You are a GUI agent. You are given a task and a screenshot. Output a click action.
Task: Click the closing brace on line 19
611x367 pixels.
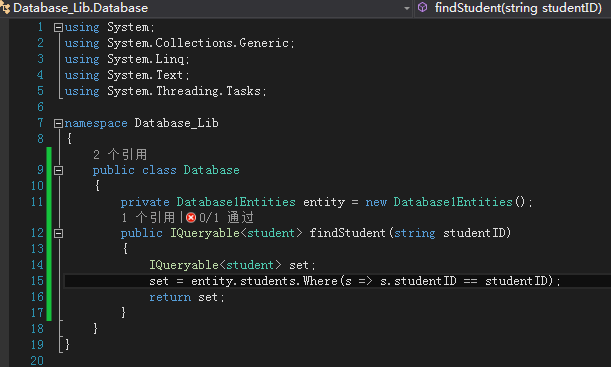[67, 344]
